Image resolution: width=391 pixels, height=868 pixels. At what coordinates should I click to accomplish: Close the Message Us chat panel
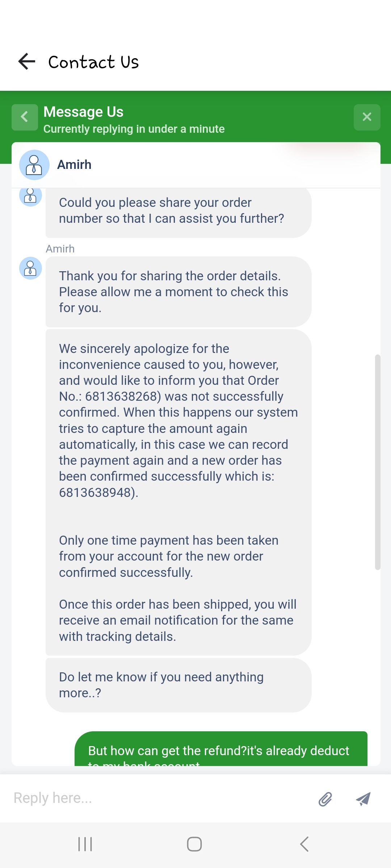coord(367,117)
